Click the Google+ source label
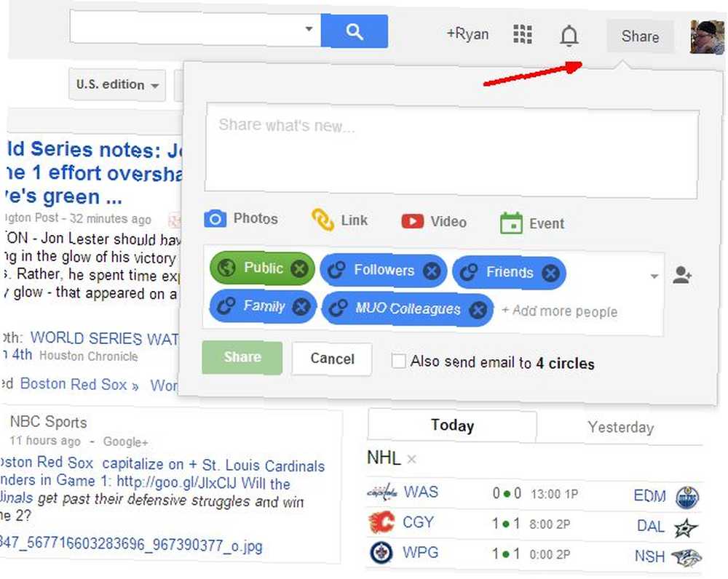This screenshot has width=728, height=579. tap(125, 442)
